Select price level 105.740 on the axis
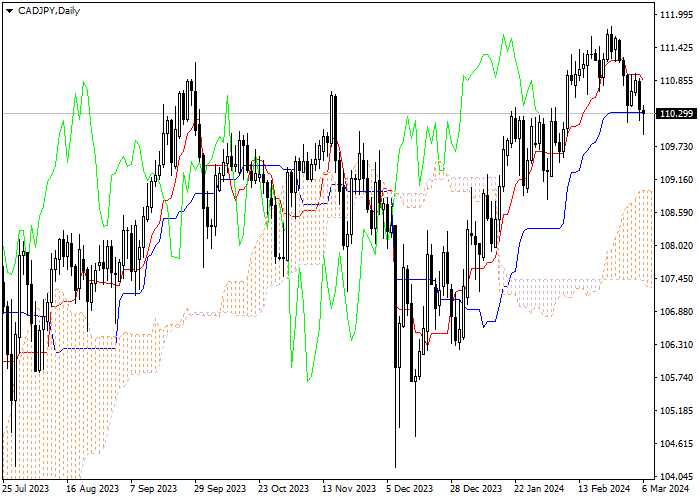 click(676, 378)
